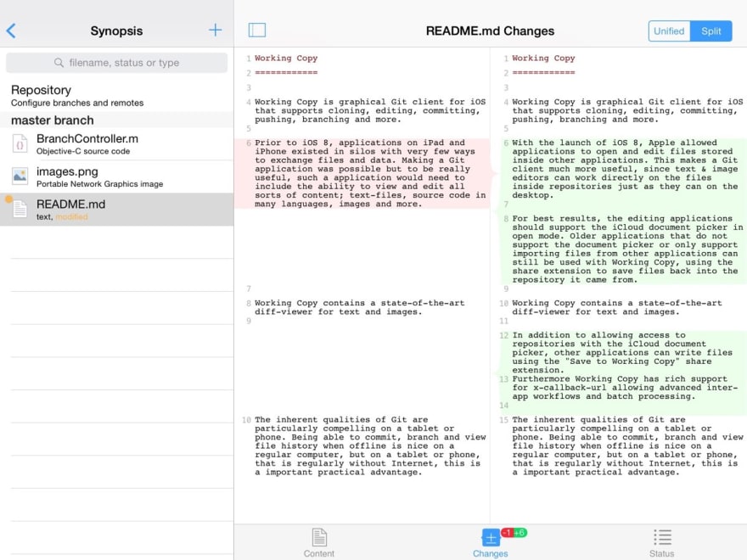Select the BranchController.m file row
Screen dimensions: 747x560
click(117, 144)
